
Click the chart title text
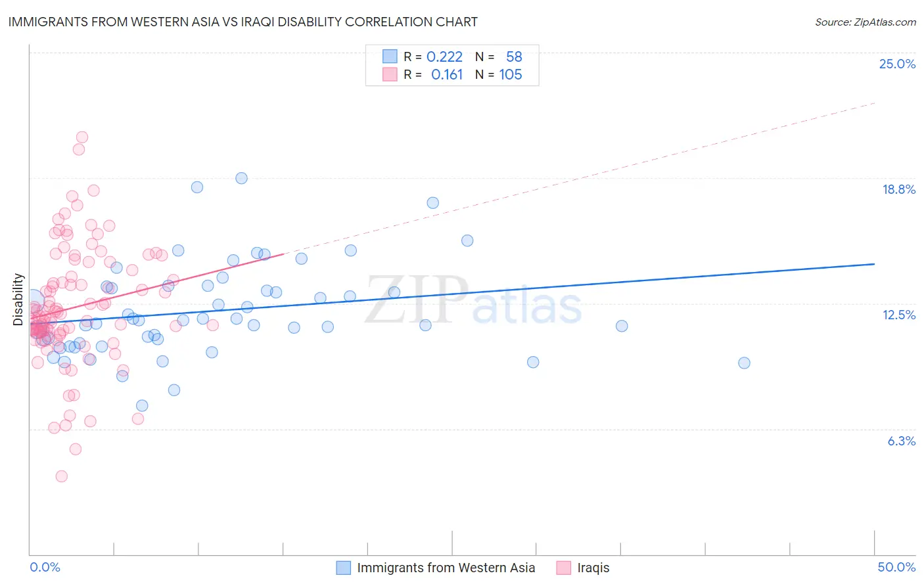pyautogui.click(x=243, y=22)
